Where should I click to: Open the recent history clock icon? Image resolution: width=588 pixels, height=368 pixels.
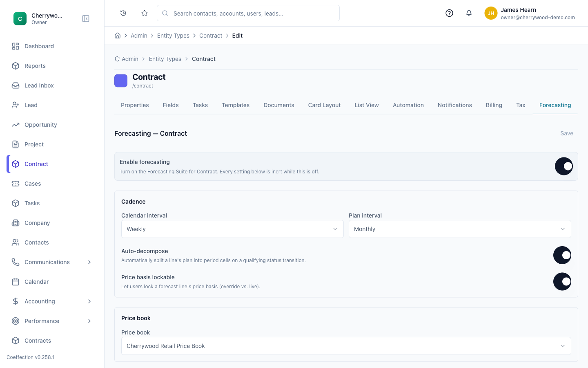[123, 13]
